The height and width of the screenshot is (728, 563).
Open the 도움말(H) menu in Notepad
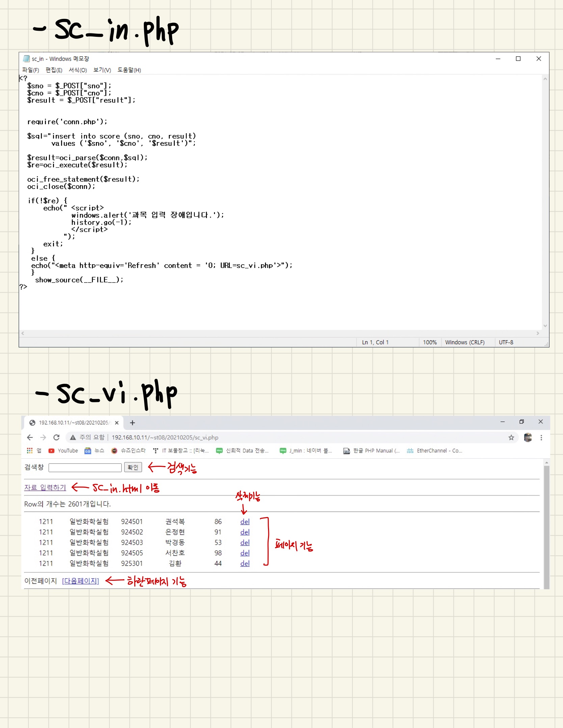[x=129, y=70]
